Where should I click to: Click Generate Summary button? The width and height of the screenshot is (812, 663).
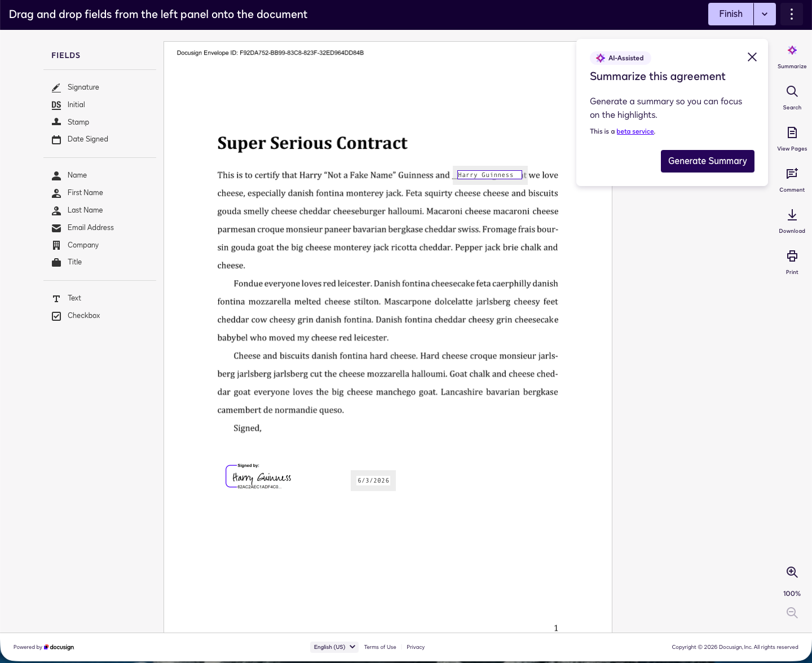coord(707,161)
